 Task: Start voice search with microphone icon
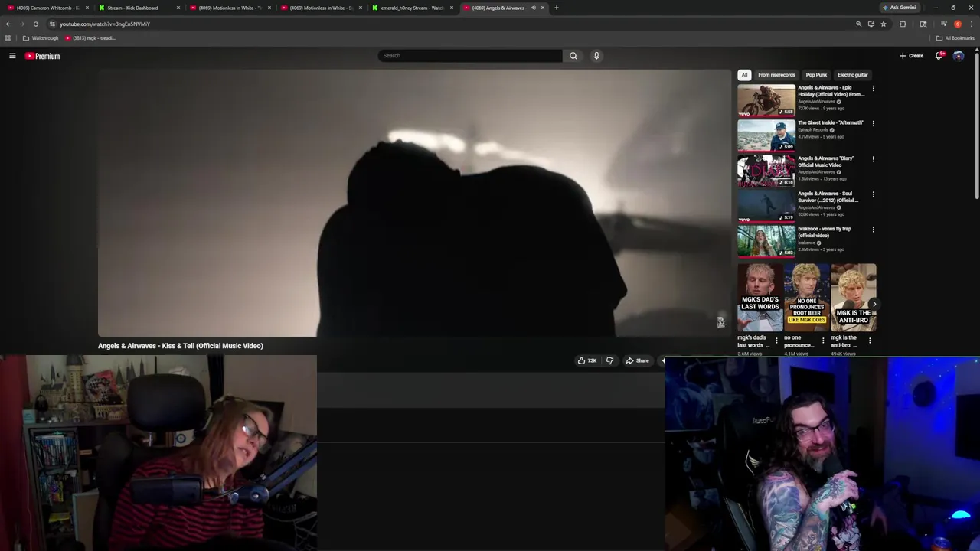[x=596, y=56]
